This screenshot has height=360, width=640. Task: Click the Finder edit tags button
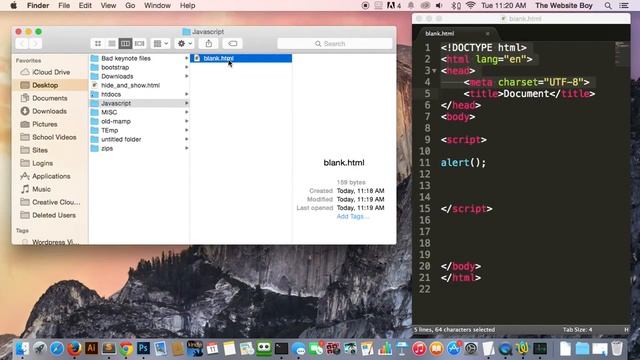pyautogui.click(x=233, y=43)
